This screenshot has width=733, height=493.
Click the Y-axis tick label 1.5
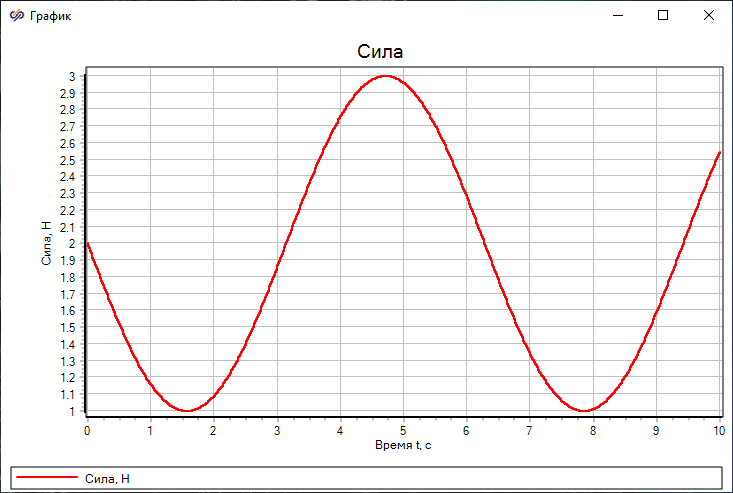pos(67,327)
